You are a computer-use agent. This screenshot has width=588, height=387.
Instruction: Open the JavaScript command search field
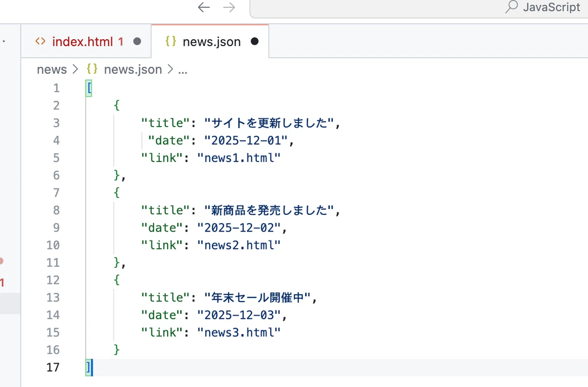(419, 8)
